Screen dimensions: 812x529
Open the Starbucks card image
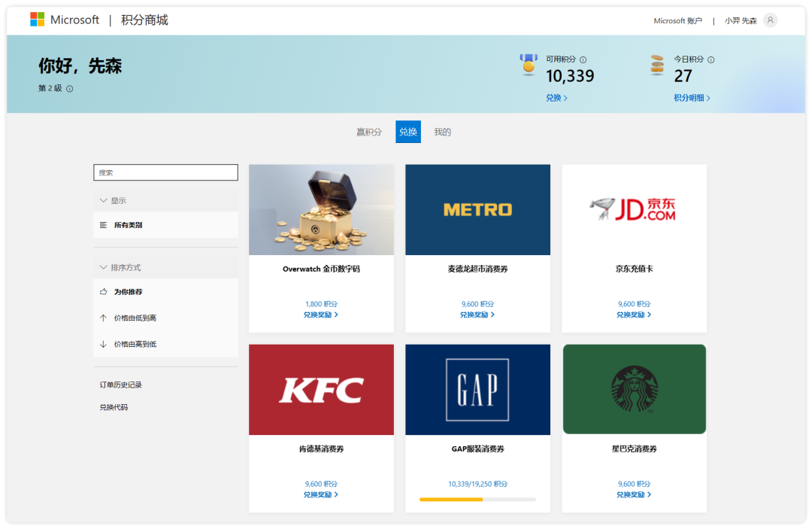[634, 390]
